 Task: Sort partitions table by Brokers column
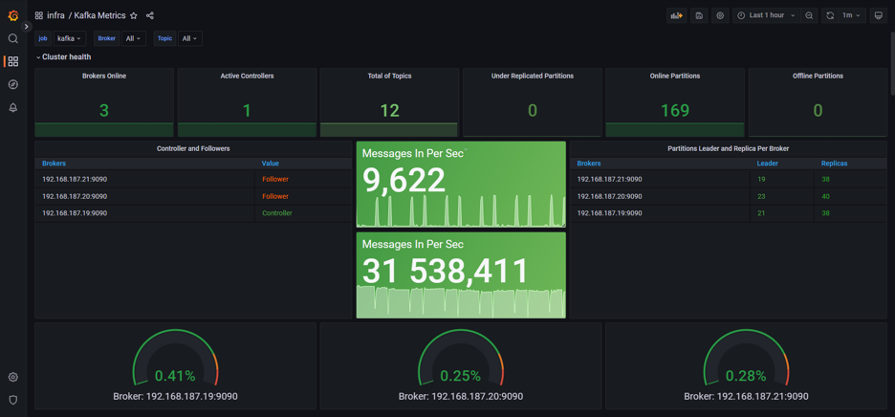pos(589,163)
